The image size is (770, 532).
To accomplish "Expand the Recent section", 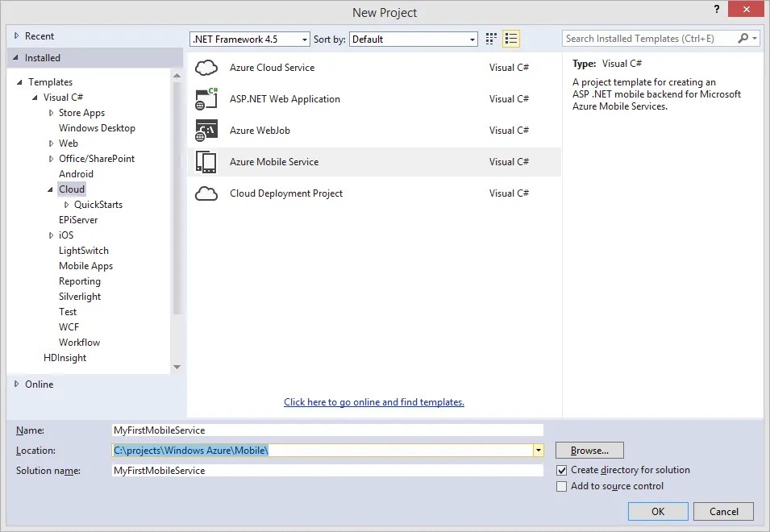I will pyautogui.click(x=16, y=35).
